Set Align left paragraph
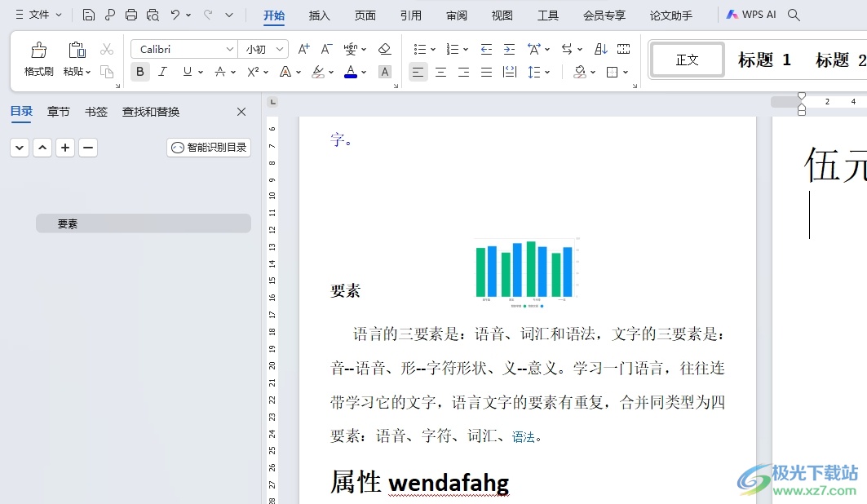This screenshot has height=504, width=867. (418, 72)
